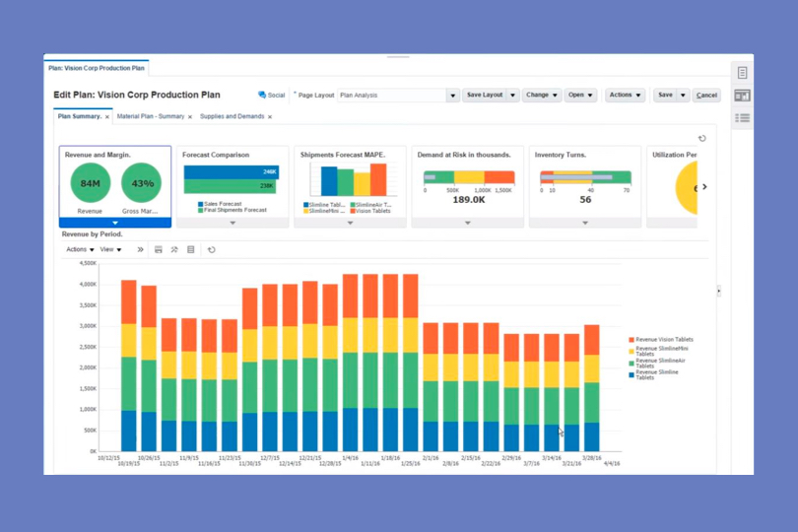Close the Supplies and Demands tab
Screen dimensions: 798x532
coord(270,117)
